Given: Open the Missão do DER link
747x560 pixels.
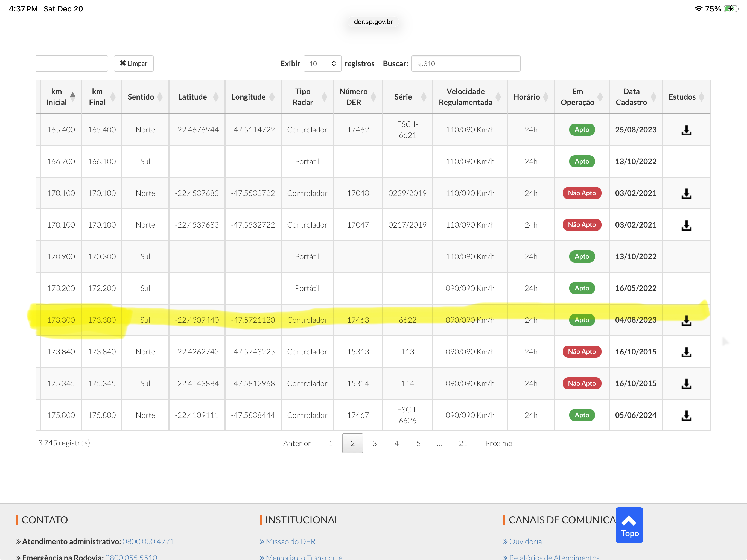Looking at the screenshot, I should click(290, 541).
